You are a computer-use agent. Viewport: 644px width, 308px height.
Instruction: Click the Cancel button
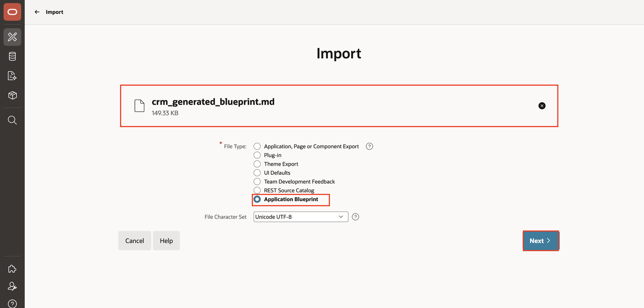coord(134,241)
